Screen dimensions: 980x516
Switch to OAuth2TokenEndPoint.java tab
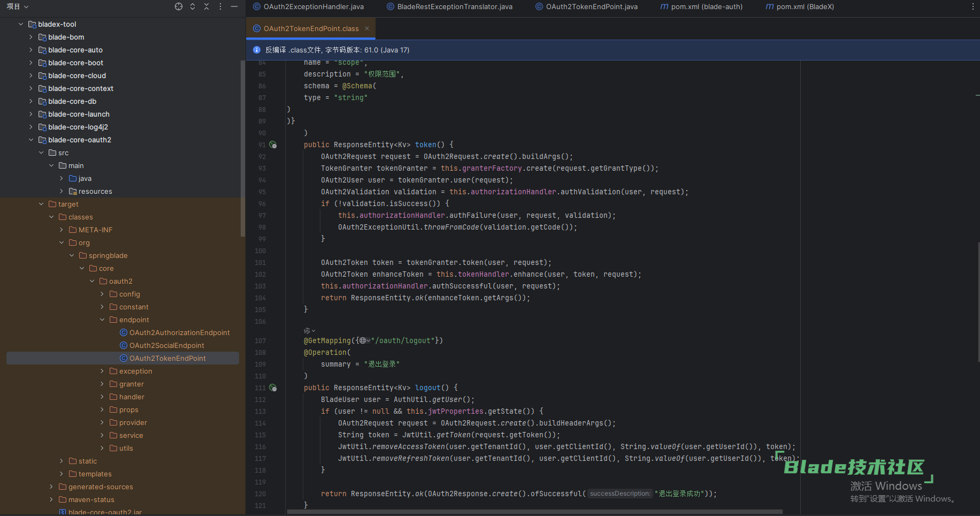(587, 6)
